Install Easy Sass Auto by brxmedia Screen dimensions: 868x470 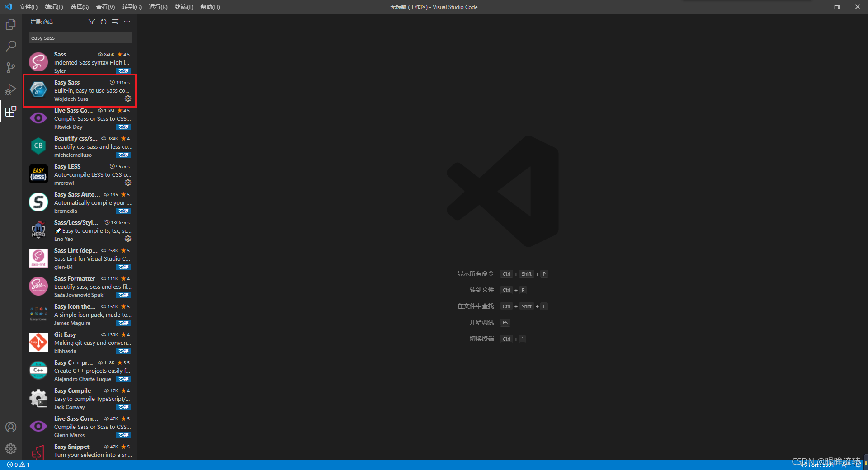tap(123, 211)
